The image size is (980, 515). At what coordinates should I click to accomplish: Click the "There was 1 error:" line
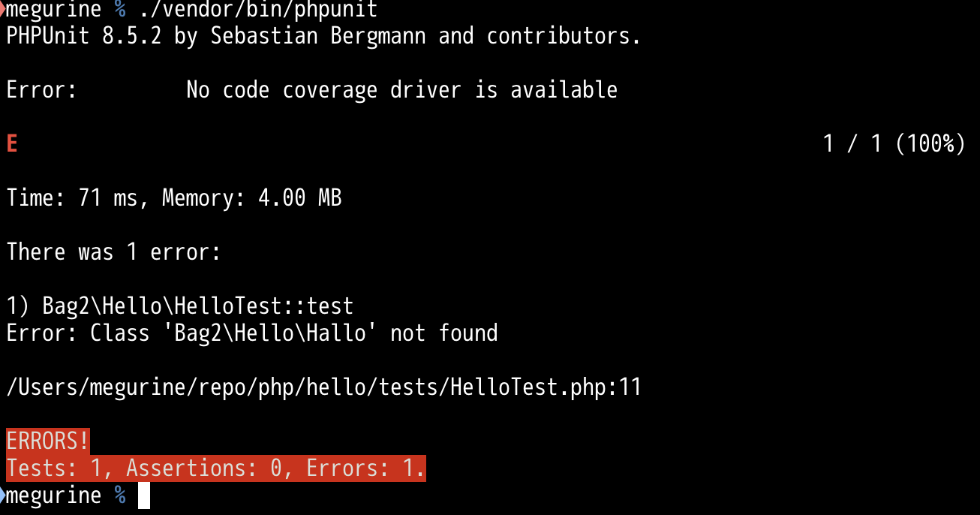click(113, 252)
